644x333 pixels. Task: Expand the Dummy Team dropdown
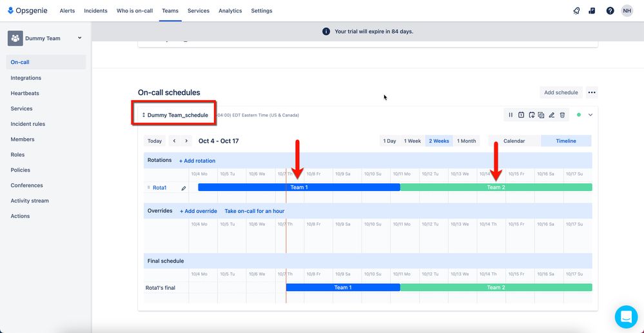[x=80, y=38]
